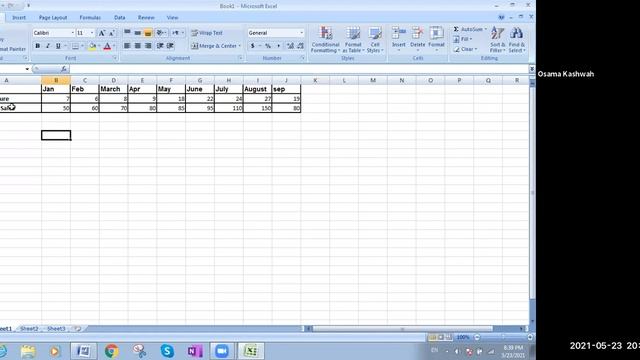This screenshot has width=640, height=360.
Task: Toggle align text left
Action: click(x=127, y=46)
